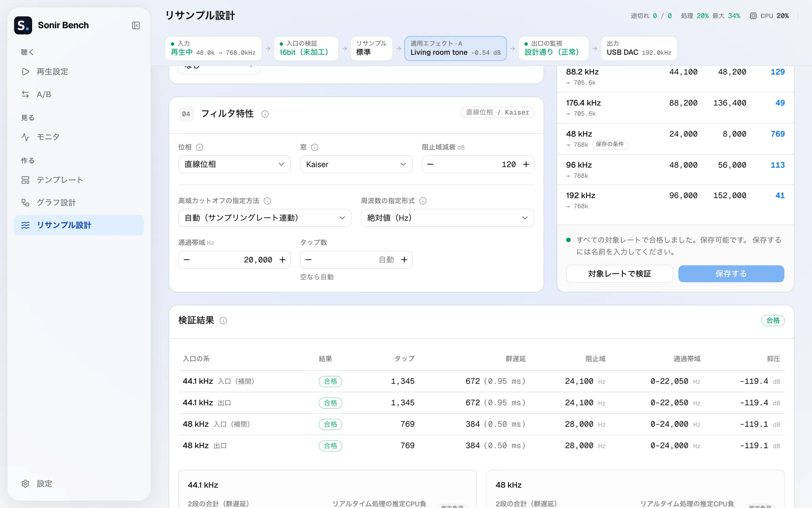Open the A/B comparison page
This screenshot has width=812, height=508.
click(x=79, y=94)
